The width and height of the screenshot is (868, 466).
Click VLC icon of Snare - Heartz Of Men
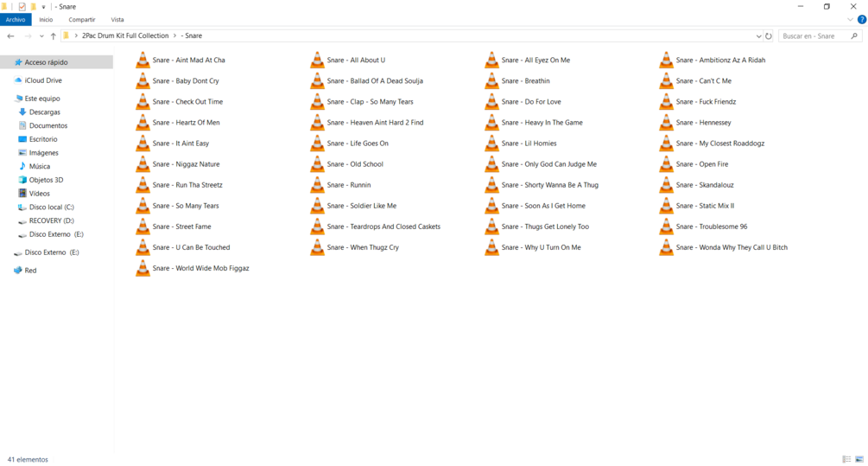[143, 123]
